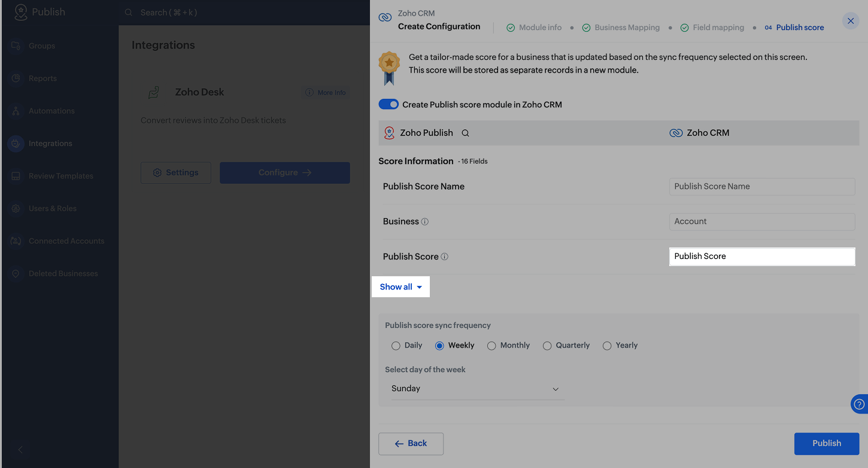Select the Yearly sync frequency
Image resolution: width=868 pixels, height=468 pixels.
click(607, 346)
